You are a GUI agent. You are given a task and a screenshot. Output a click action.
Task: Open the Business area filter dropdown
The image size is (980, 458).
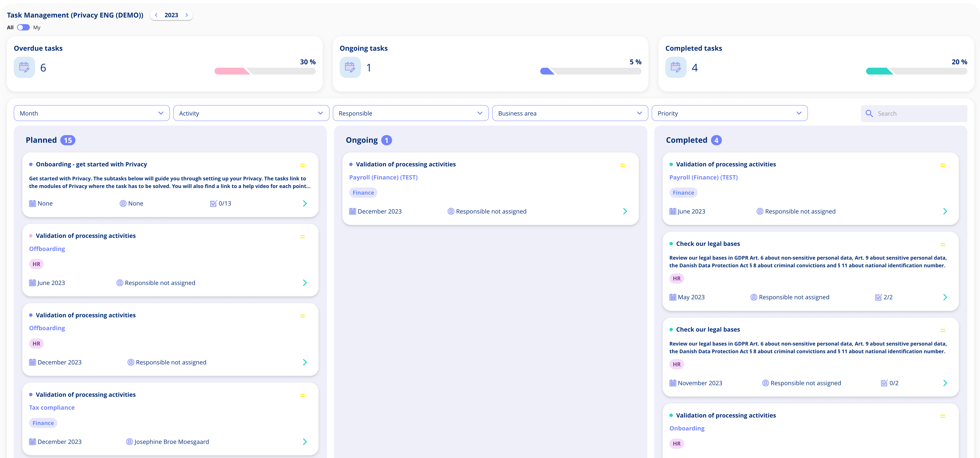click(x=570, y=113)
